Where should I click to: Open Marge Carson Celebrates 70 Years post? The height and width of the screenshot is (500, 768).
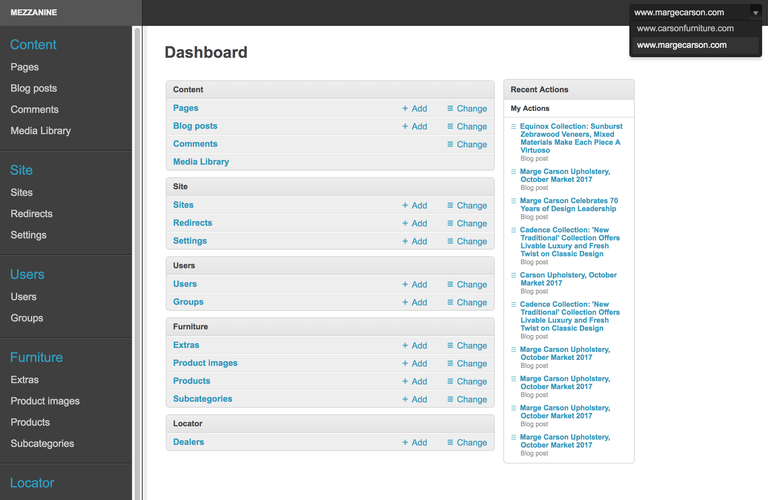(569, 205)
